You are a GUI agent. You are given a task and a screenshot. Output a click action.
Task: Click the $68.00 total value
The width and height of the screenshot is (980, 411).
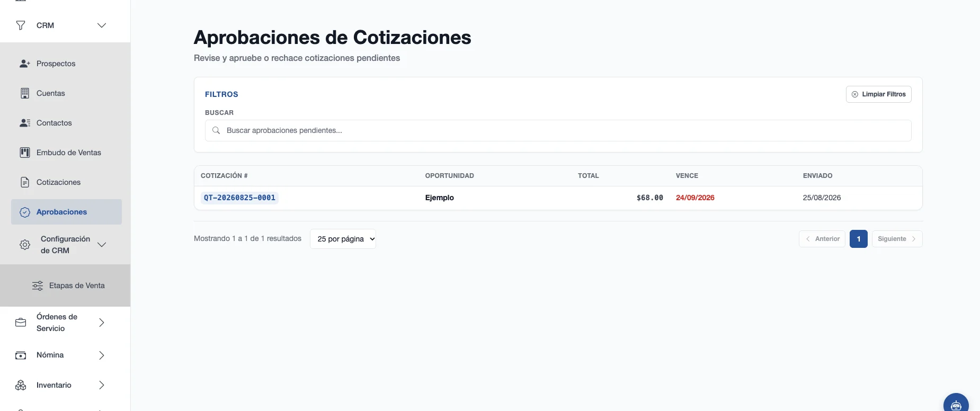pyautogui.click(x=649, y=198)
